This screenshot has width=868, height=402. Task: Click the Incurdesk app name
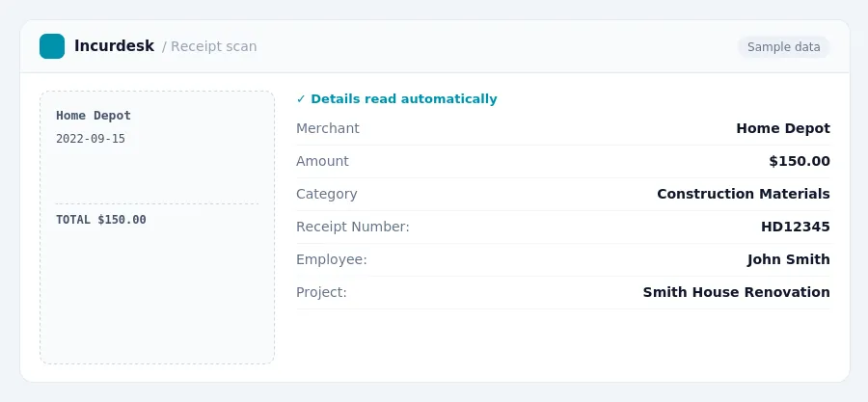click(114, 46)
